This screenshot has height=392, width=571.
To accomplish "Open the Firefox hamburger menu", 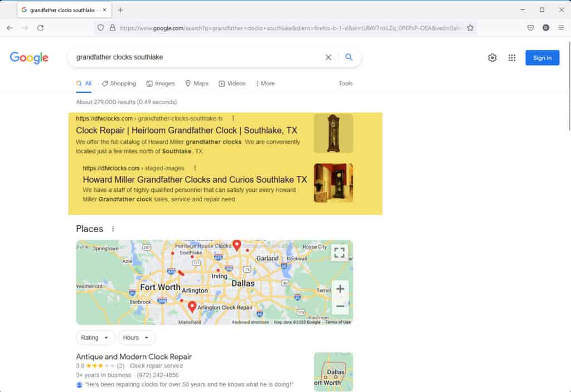I will pos(561,28).
